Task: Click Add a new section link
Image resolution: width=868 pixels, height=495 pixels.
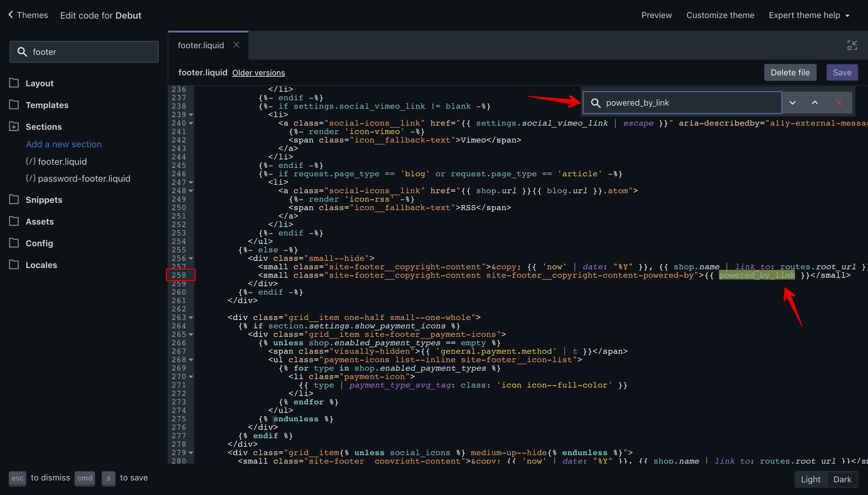Action: (x=64, y=144)
